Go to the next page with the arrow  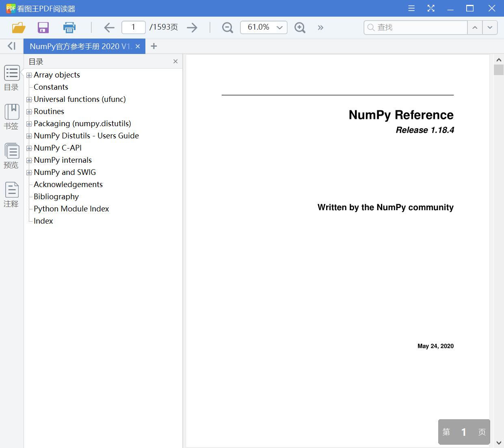pos(192,27)
